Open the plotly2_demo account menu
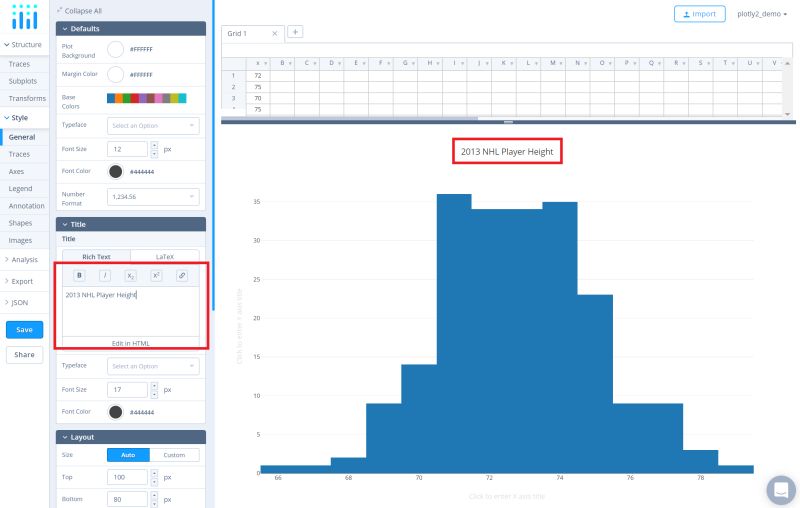 pyautogui.click(x=762, y=14)
